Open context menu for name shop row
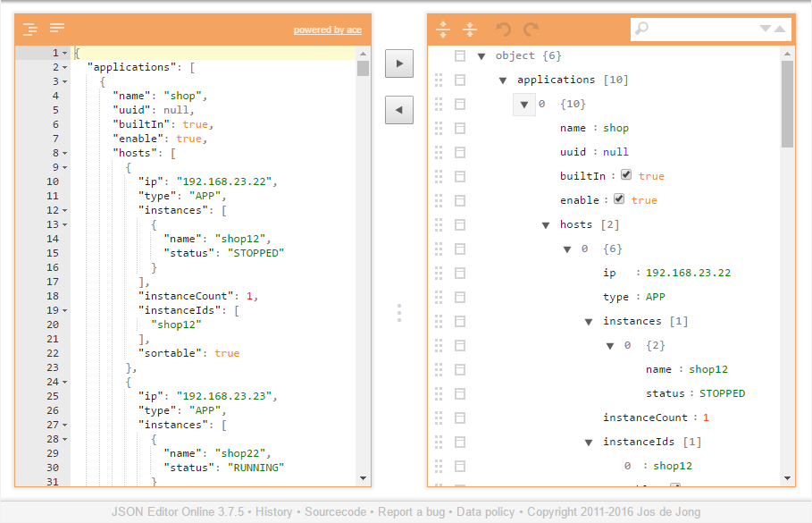 pyautogui.click(x=460, y=128)
